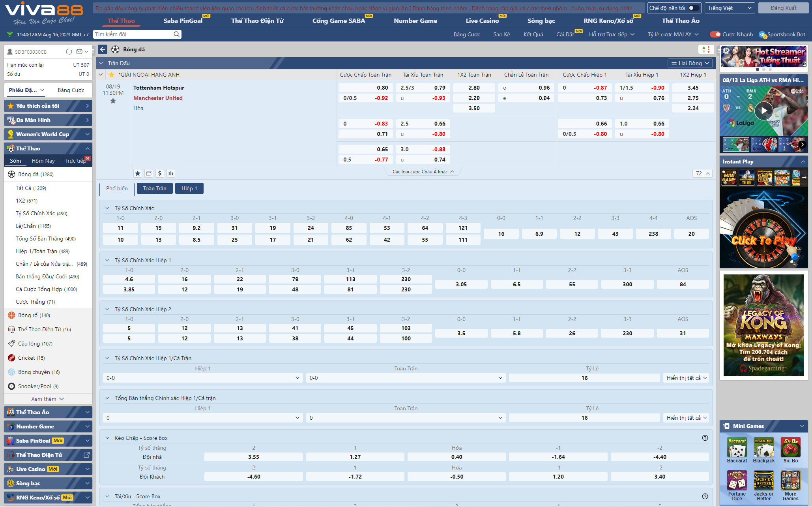Image resolution: width=812 pixels, height=507 pixels.
Task: Select correct score 1-1 odds 6.9
Action: 539,234
